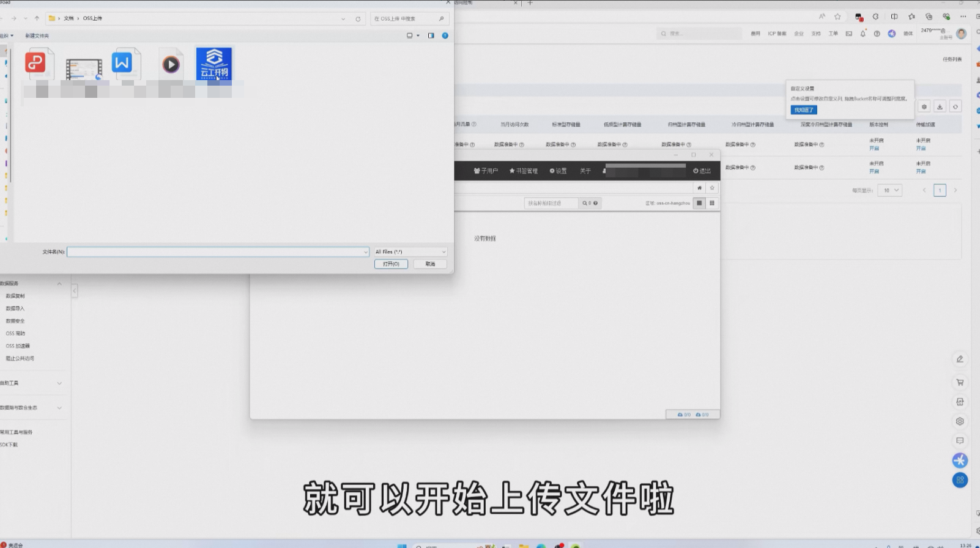The image size is (980, 548).
Task: Click 我知道了 in the 自定义设置 tooltip
Action: pyautogui.click(x=804, y=110)
